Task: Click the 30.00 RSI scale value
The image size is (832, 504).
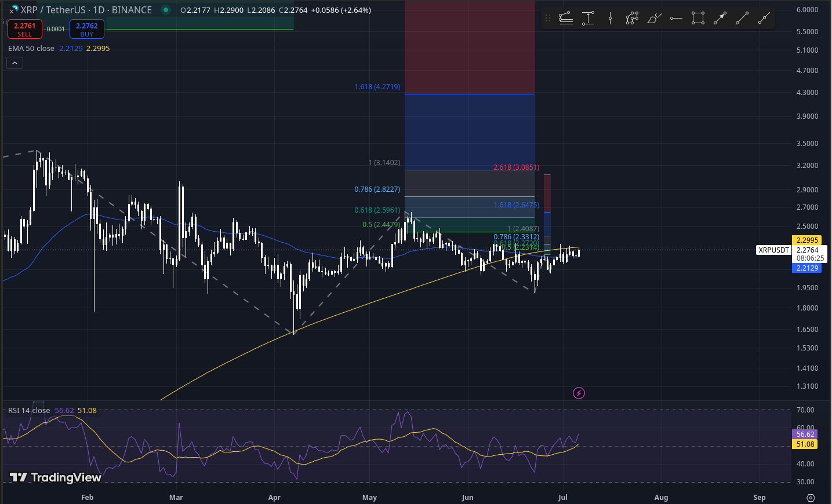Action: [x=805, y=482]
